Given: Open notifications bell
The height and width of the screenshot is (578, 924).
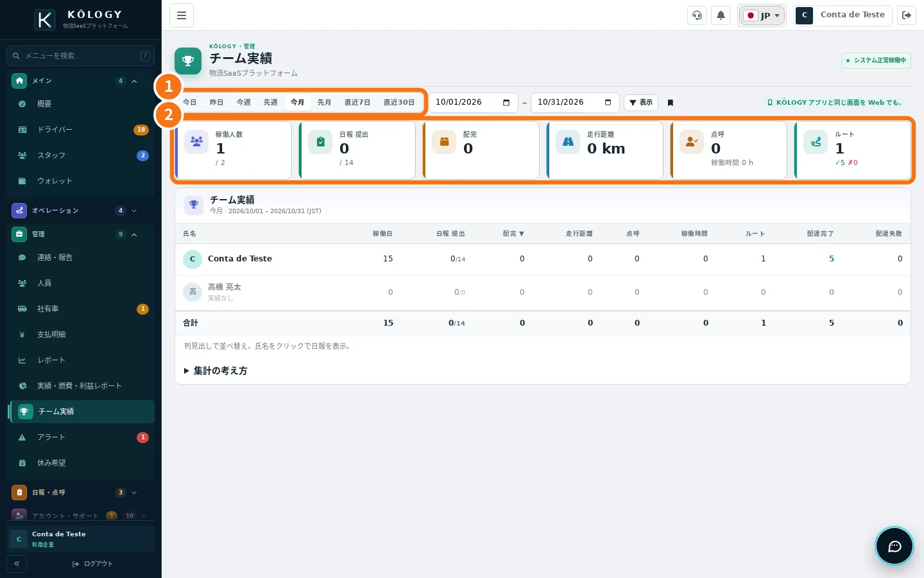Looking at the screenshot, I should click(721, 15).
